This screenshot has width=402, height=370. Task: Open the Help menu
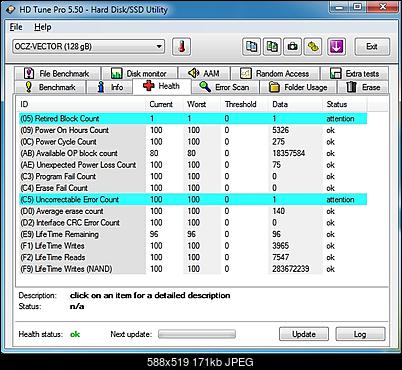[43, 27]
